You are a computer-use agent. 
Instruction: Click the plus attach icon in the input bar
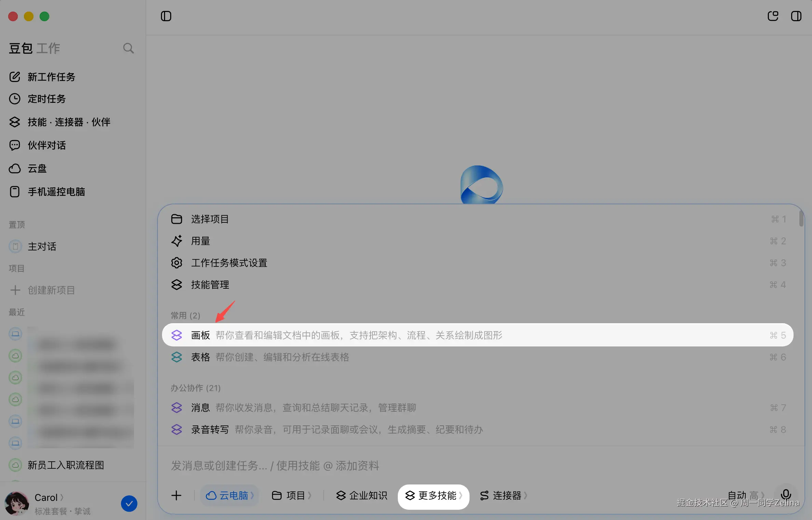176,495
